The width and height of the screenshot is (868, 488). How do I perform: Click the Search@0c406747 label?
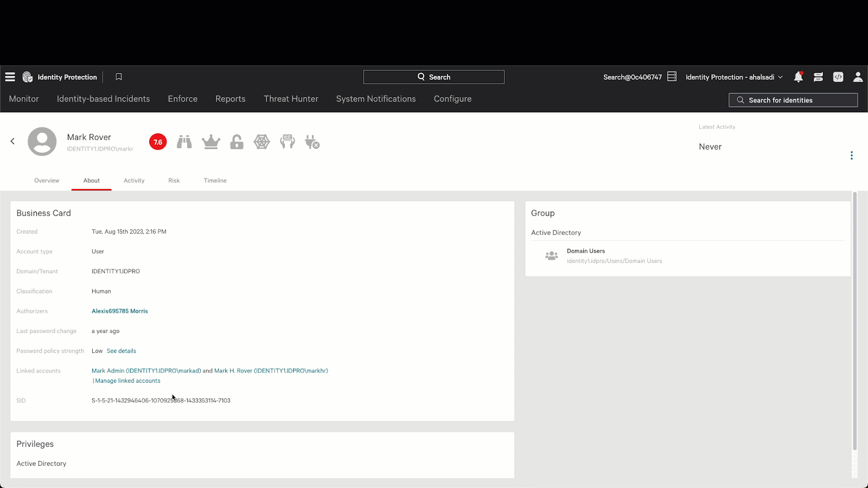pyautogui.click(x=633, y=77)
